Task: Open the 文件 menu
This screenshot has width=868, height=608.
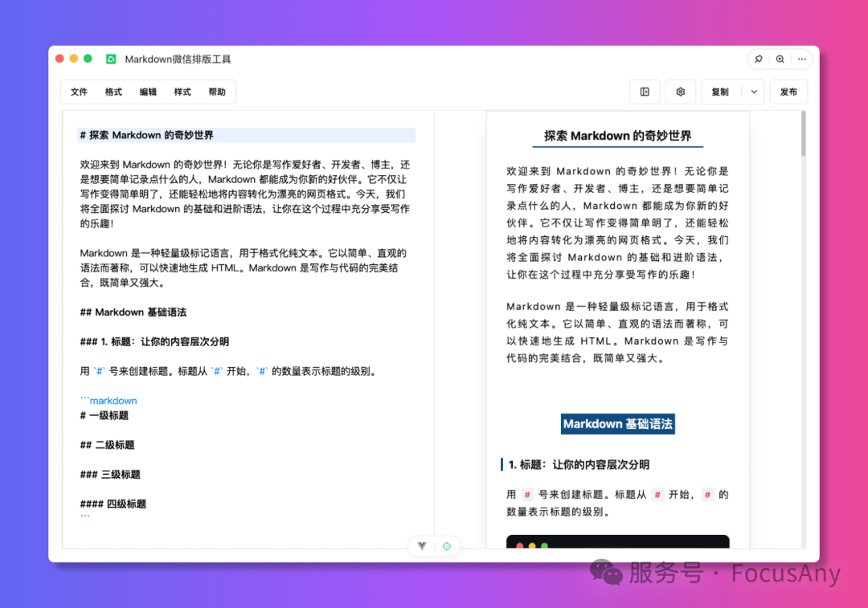Action: (79, 92)
